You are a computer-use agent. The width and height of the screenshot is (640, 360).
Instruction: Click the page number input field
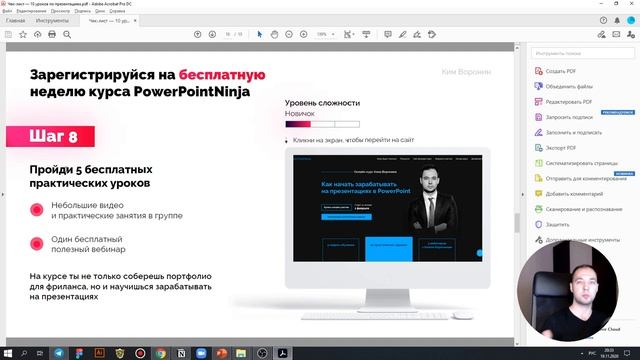pos(228,35)
